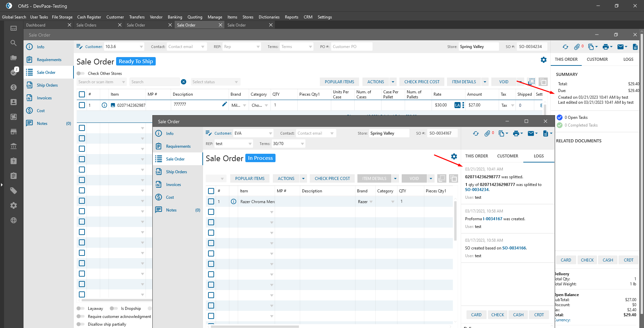Toggle the Check Other Stores switch
The height and width of the screenshot is (328, 644).
(81, 74)
